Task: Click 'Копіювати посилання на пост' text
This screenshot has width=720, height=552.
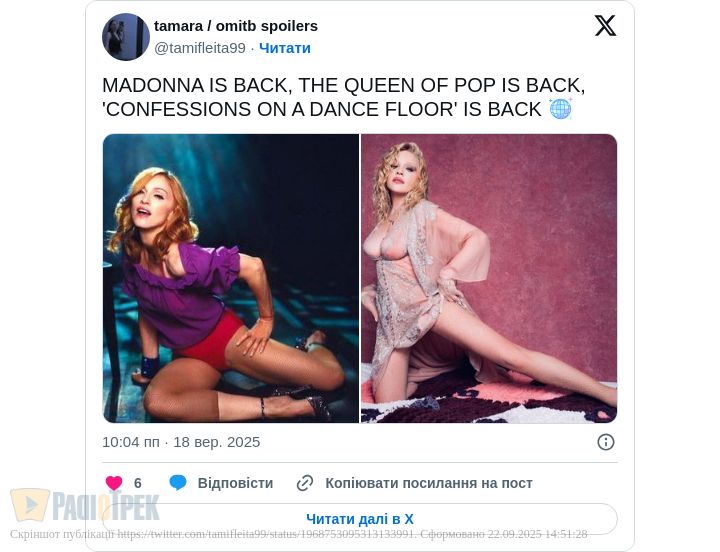Action: (428, 483)
